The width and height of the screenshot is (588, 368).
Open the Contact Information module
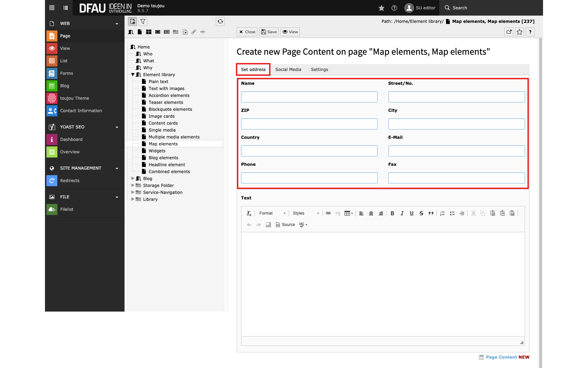pyautogui.click(x=81, y=111)
